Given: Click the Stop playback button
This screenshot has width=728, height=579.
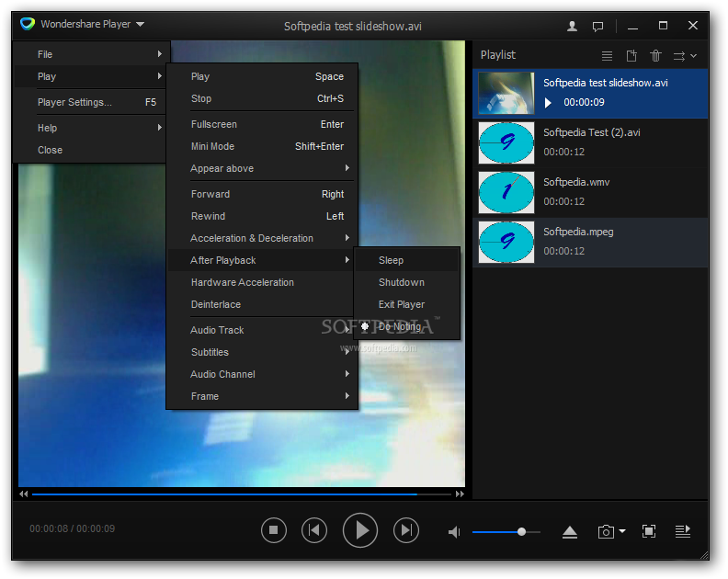Looking at the screenshot, I should 274,529.
